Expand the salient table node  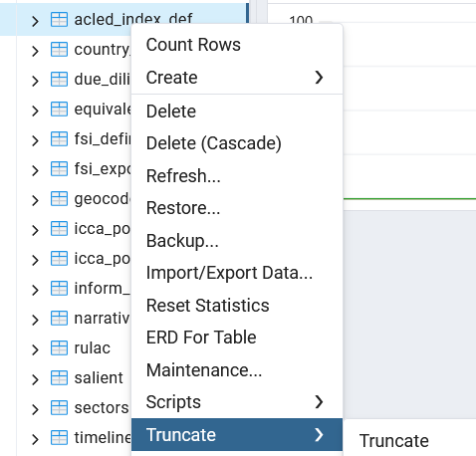[35, 379]
